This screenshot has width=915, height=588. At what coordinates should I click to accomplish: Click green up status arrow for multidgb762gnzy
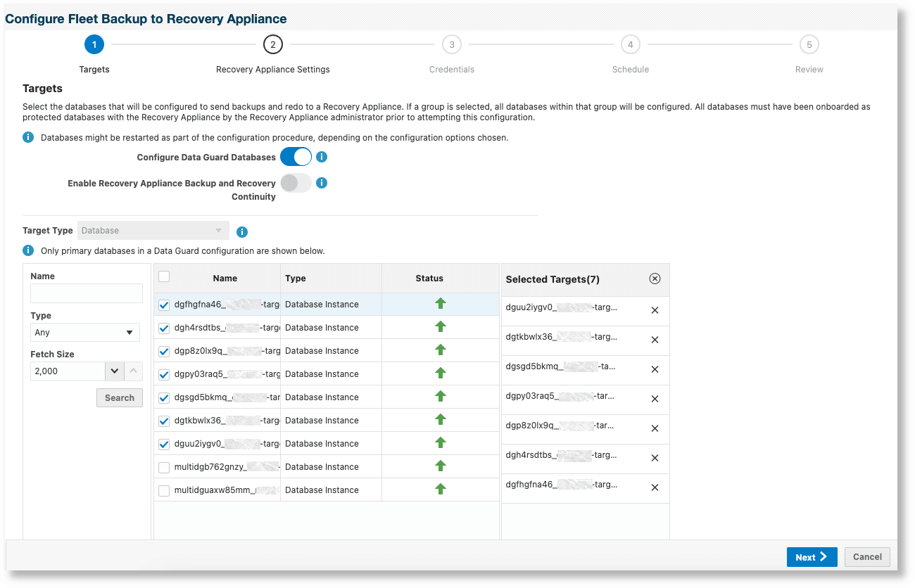pos(441,466)
